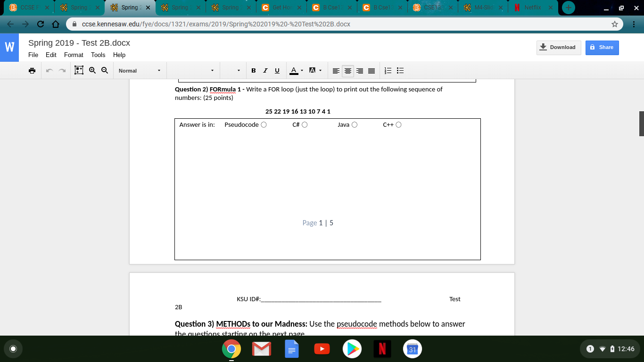This screenshot has width=644, height=362.
Task: Click the highlight color A swatch
Action: tap(312, 71)
